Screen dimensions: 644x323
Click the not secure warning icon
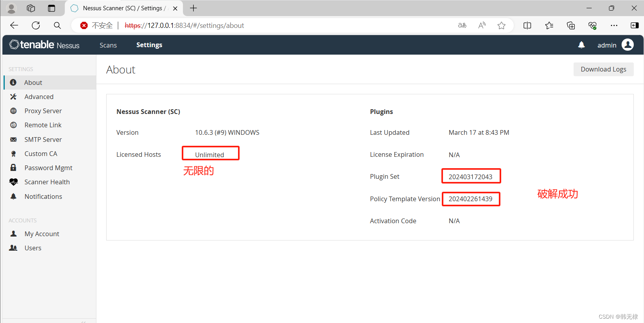[x=84, y=26]
